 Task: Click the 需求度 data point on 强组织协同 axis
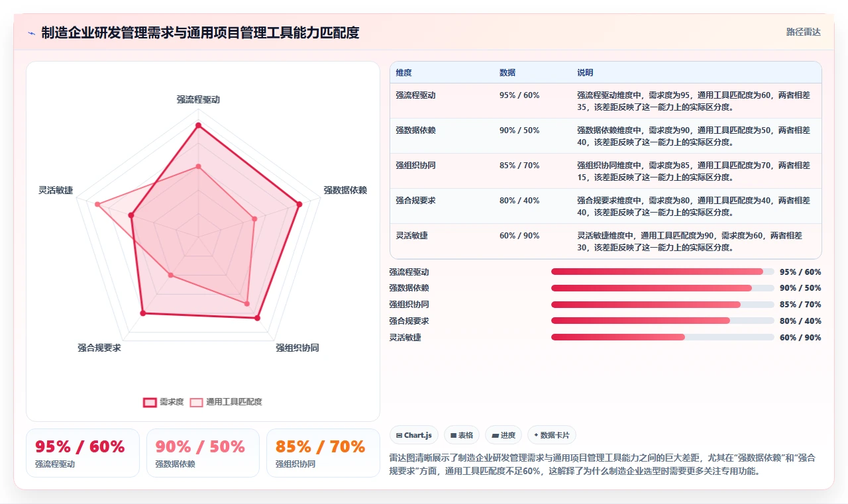258,318
